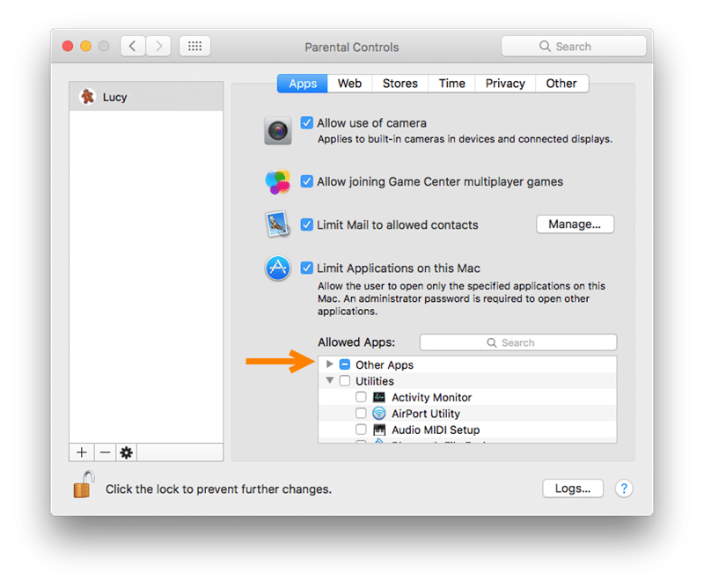Click the Manage... button

point(575,224)
